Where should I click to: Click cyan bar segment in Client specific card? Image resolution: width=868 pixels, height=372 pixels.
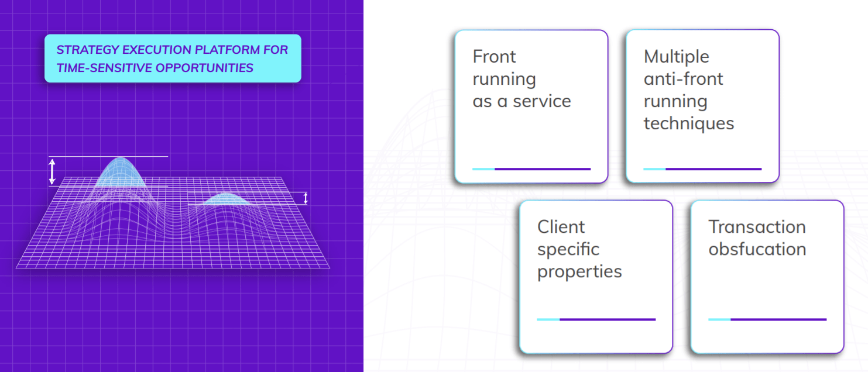pyautogui.click(x=548, y=319)
